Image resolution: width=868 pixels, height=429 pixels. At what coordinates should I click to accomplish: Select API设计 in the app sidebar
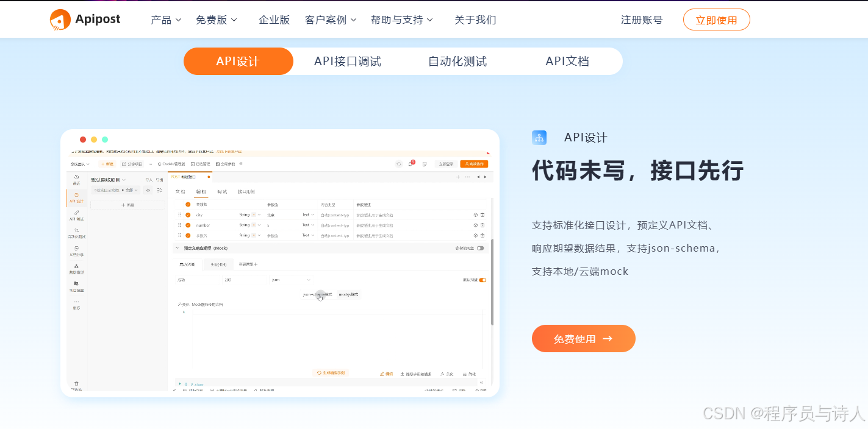tap(76, 197)
